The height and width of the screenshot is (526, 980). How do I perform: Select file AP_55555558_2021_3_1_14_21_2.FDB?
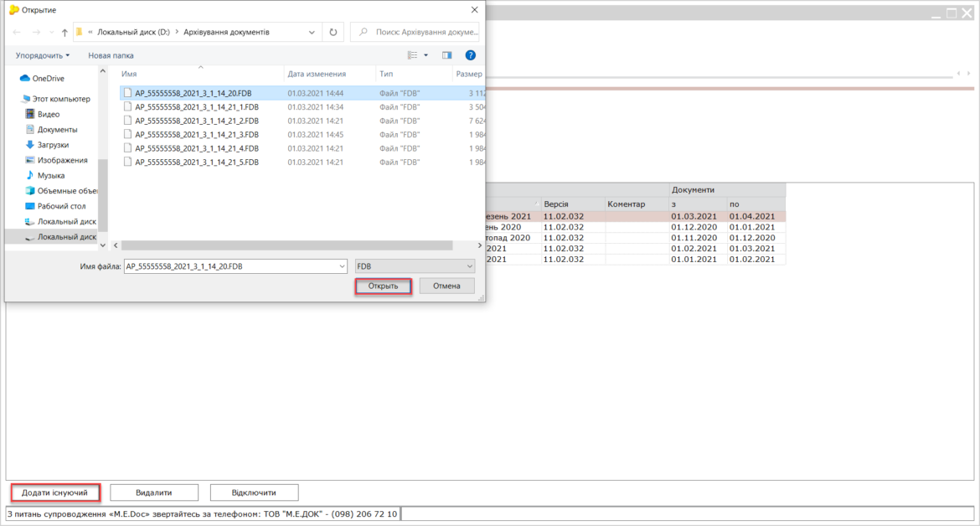302,121
